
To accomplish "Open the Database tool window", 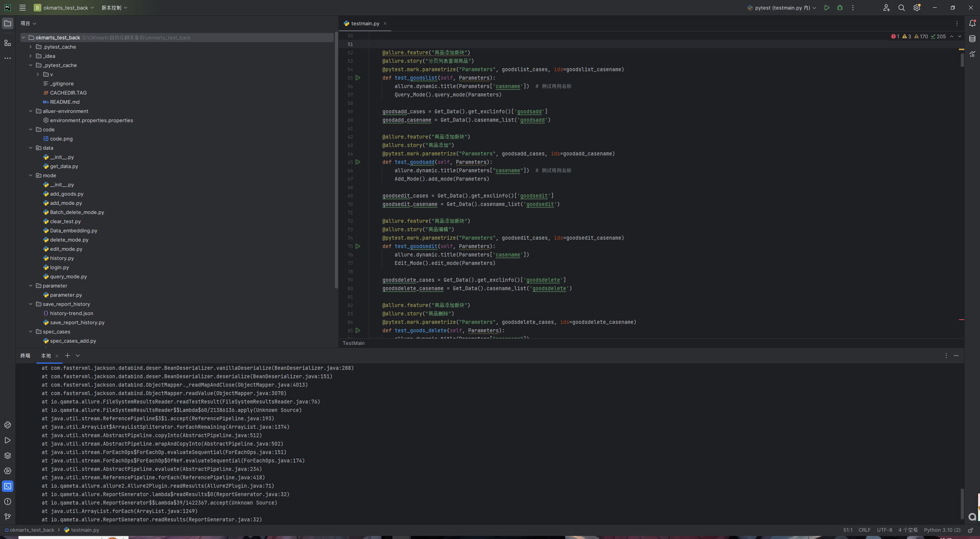I will [x=972, y=39].
